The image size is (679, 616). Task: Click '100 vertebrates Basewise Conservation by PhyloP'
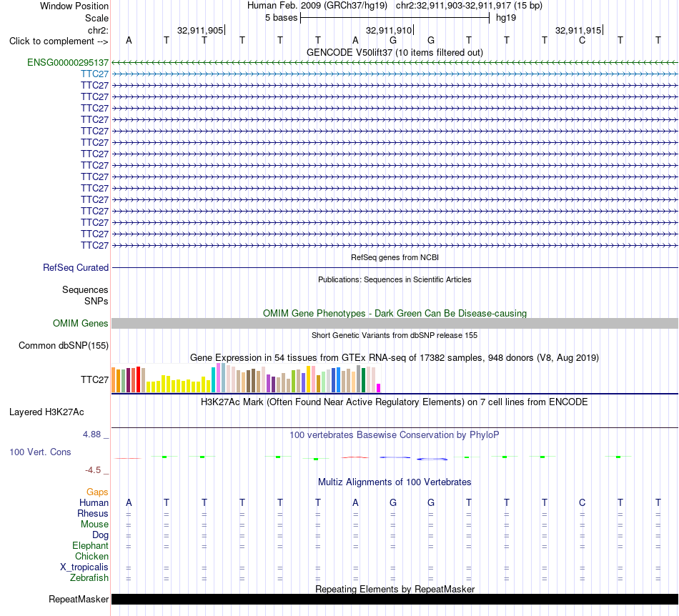(395, 434)
